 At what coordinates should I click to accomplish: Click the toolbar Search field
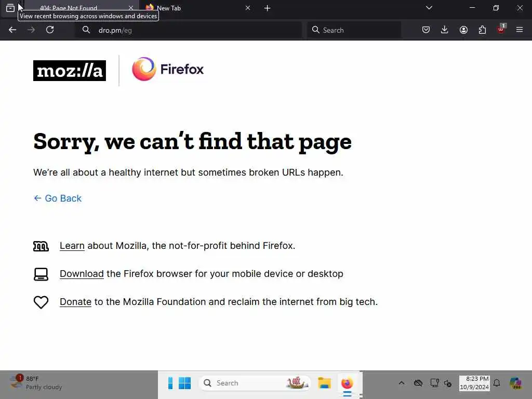coord(354,30)
